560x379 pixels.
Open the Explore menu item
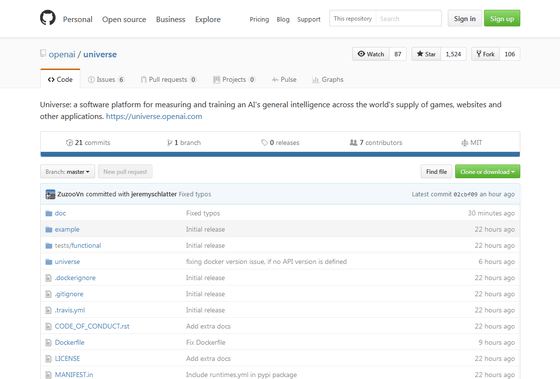208,19
